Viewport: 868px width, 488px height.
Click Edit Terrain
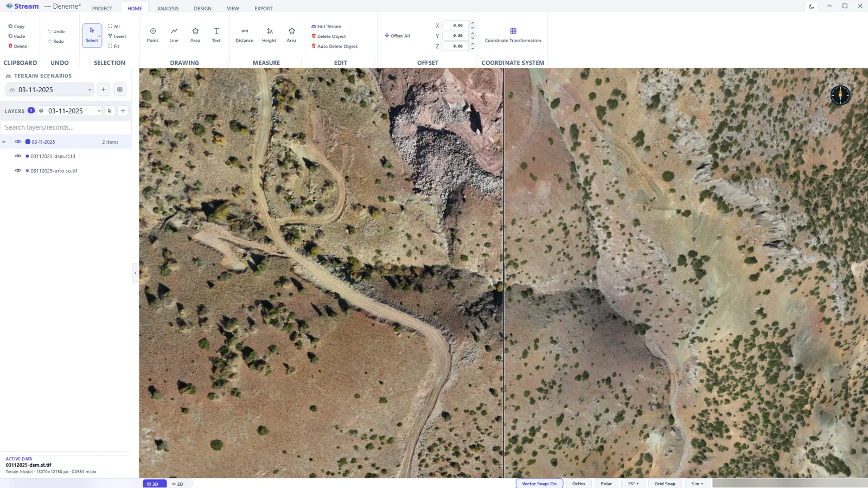pos(326,26)
